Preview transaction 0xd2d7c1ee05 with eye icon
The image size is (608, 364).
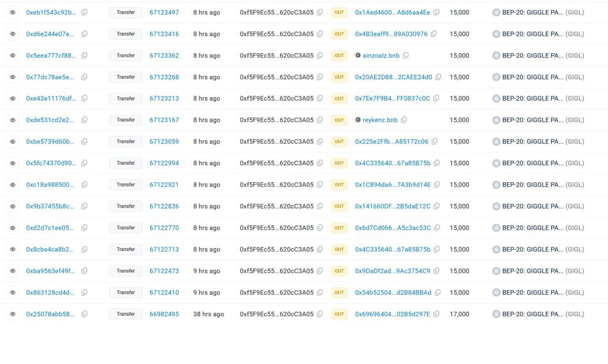tap(13, 228)
